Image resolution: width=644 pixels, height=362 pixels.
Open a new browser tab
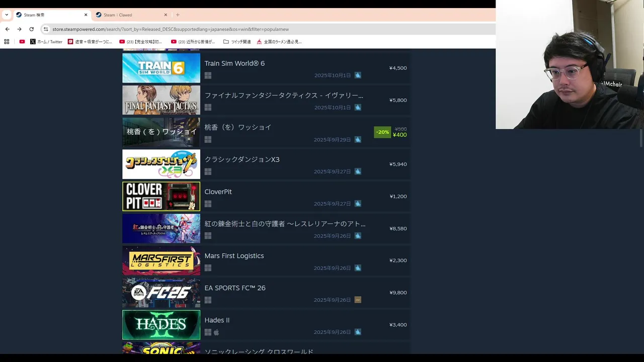[x=178, y=15]
